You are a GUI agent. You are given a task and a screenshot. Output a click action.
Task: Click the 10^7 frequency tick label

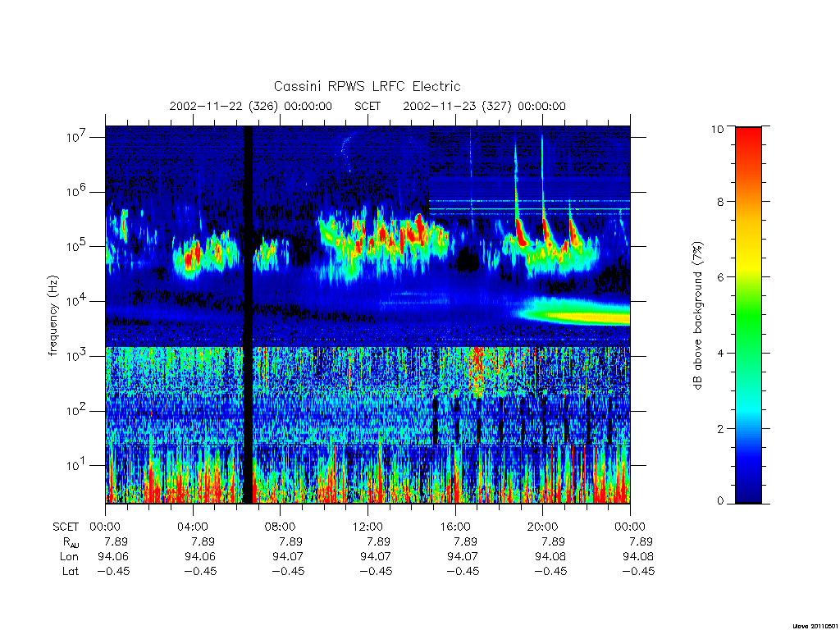[x=76, y=137]
